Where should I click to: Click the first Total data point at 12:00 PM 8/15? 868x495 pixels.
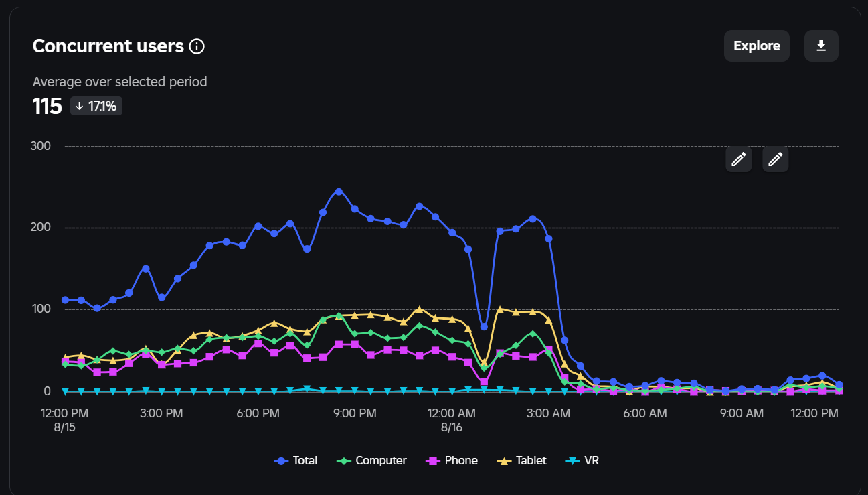pos(65,300)
